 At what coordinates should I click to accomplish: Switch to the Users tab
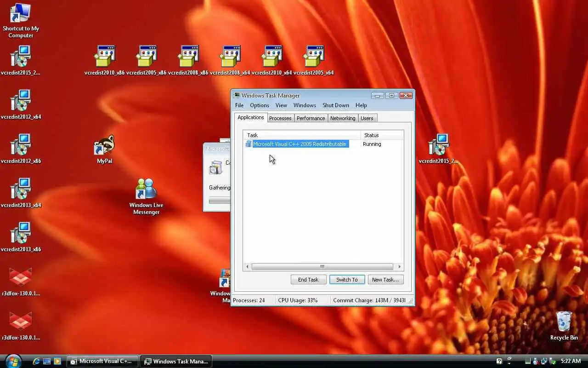(367, 118)
